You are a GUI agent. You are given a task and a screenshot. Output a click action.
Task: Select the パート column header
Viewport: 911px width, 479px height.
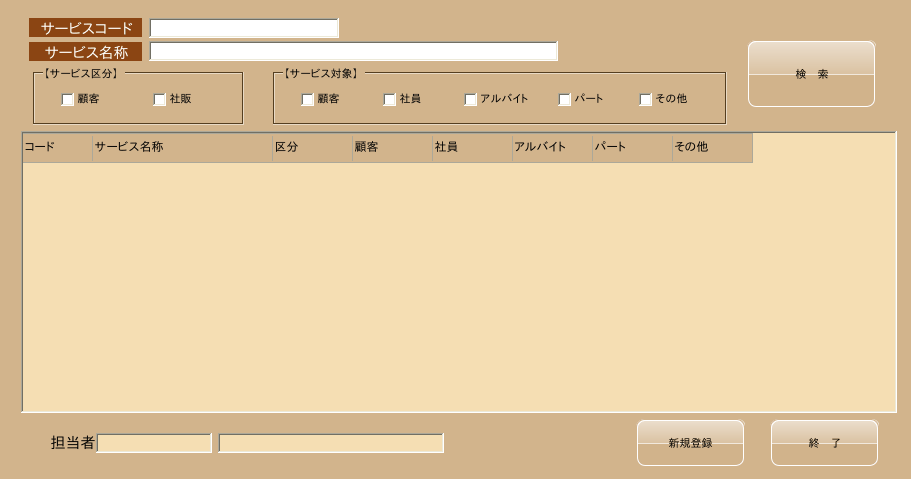[632, 148]
